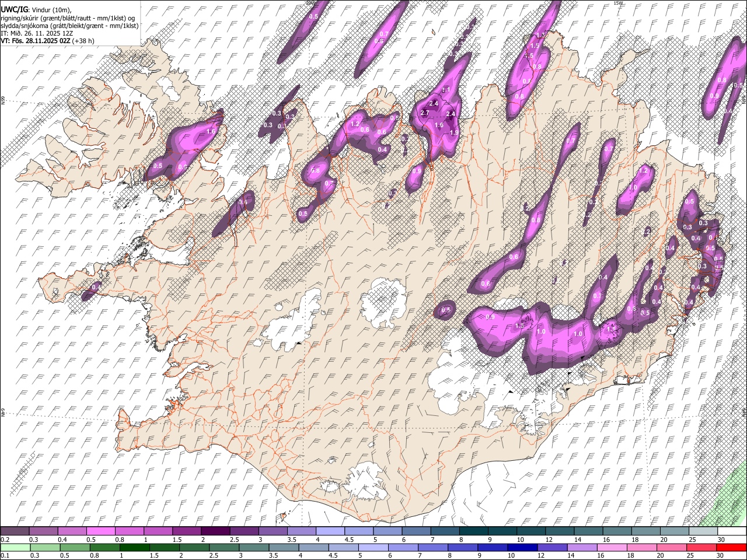Click the 'rigning/skúrir' legend description line
This screenshot has width=747, height=560.
[x=68, y=18]
